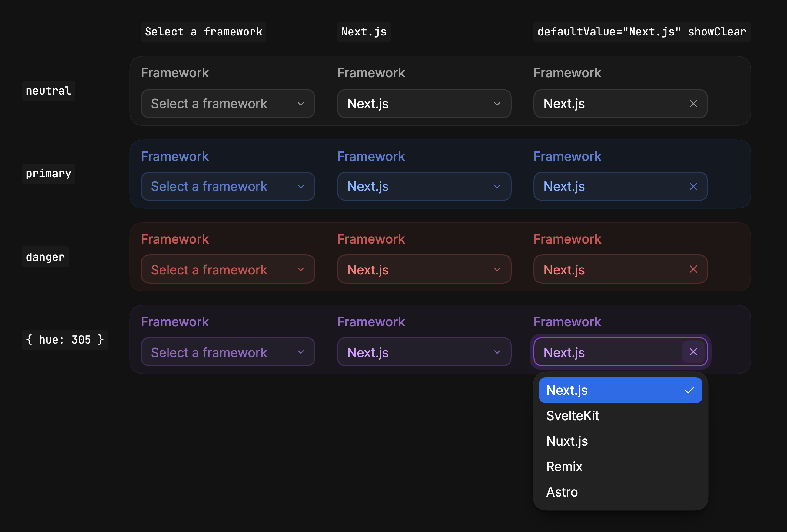
Task: Choose SvelteKit in the open list
Action: [620, 415]
